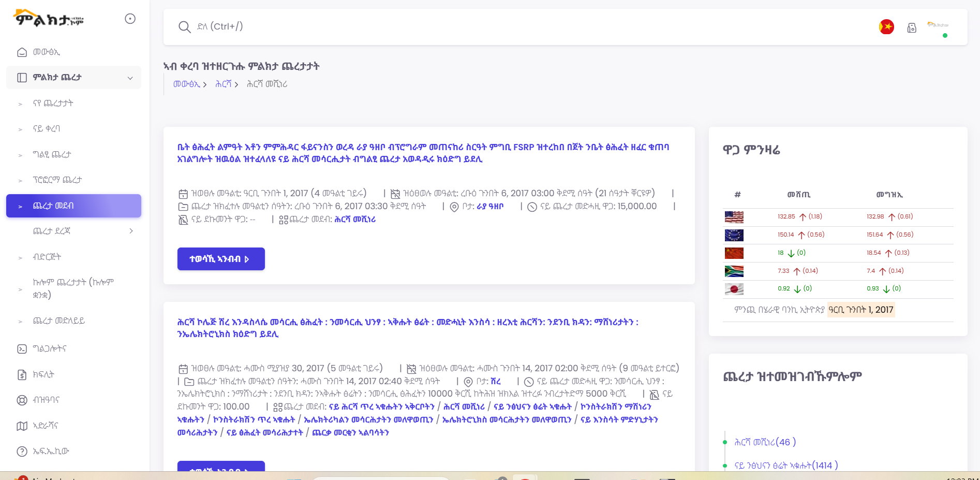This screenshot has width=980, height=480.
Task: Click the profile badge icon top right
Action: click(912, 27)
